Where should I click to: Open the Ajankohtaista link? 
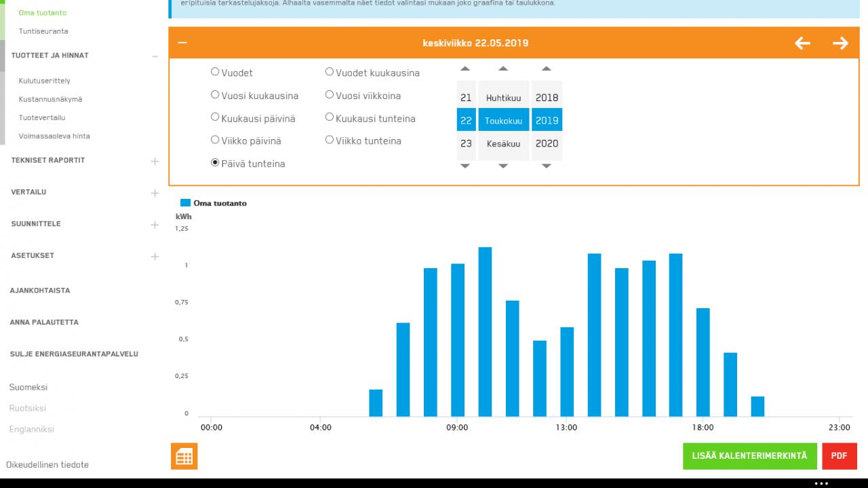click(40, 290)
